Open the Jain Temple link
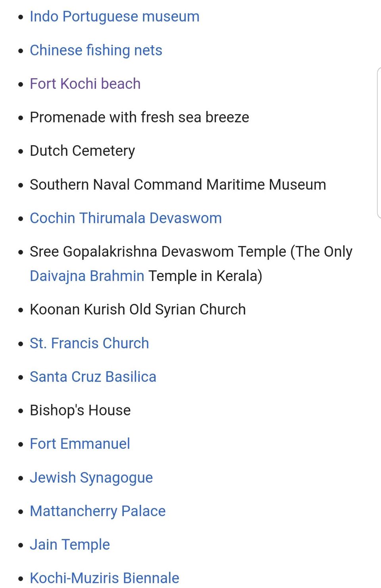381x588 pixels. (70, 545)
